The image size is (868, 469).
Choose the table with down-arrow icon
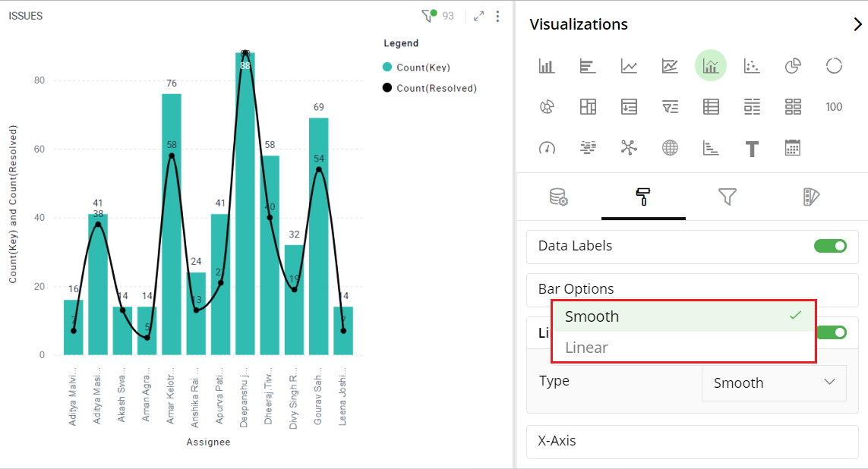pos(629,107)
